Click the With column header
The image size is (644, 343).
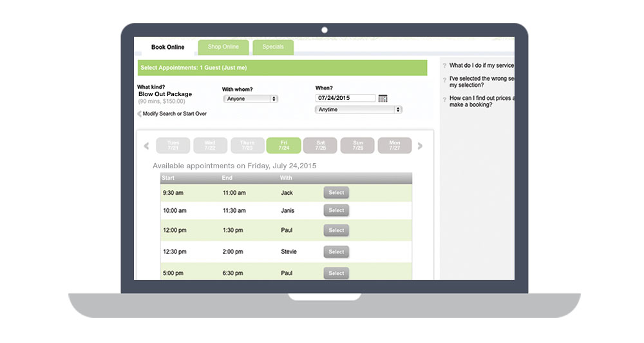click(x=286, y=178)
